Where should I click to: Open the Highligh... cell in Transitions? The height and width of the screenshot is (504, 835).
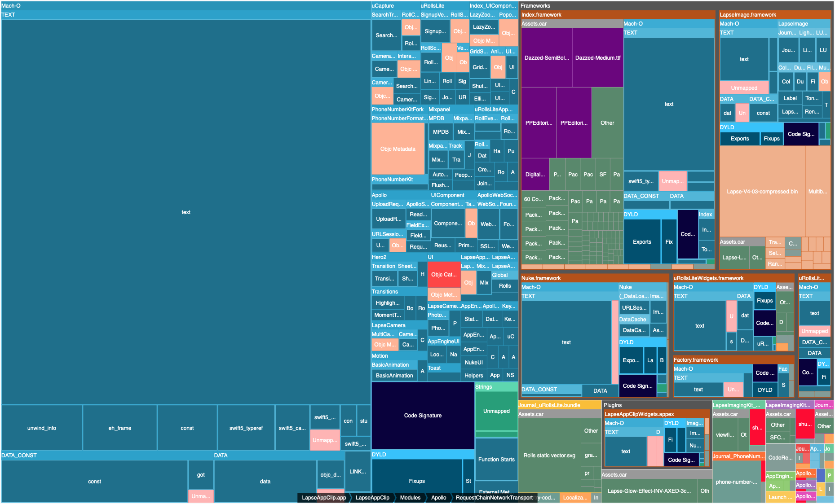pos(387,302)
